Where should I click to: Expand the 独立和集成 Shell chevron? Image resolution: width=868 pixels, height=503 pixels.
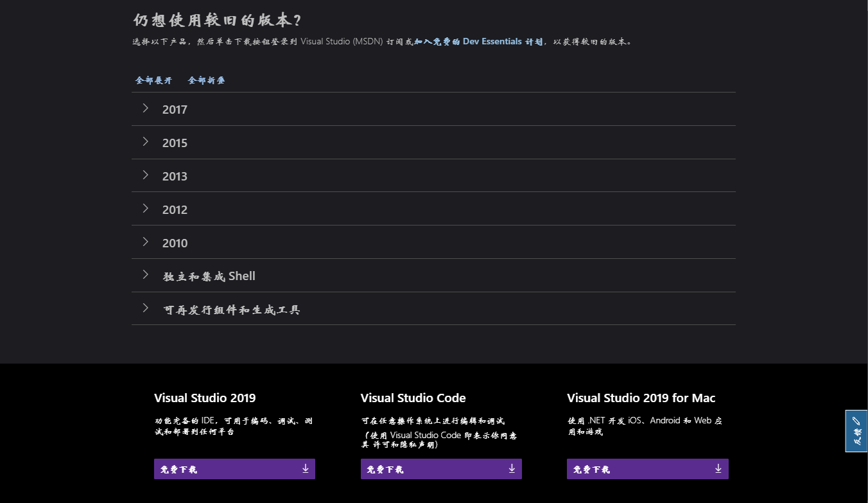(x=146, y=274)
